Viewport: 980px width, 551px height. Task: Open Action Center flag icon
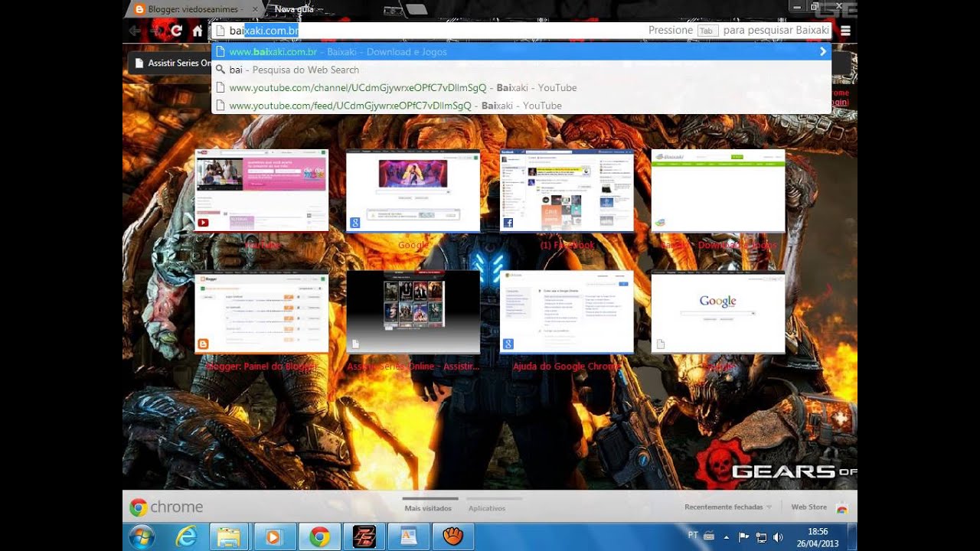[x=743, y=537]
